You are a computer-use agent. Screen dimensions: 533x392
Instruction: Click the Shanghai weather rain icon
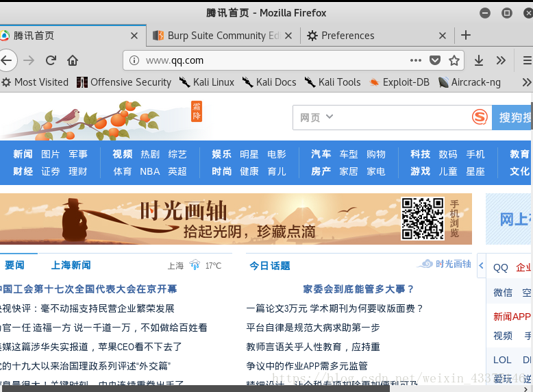coord(195,265)
